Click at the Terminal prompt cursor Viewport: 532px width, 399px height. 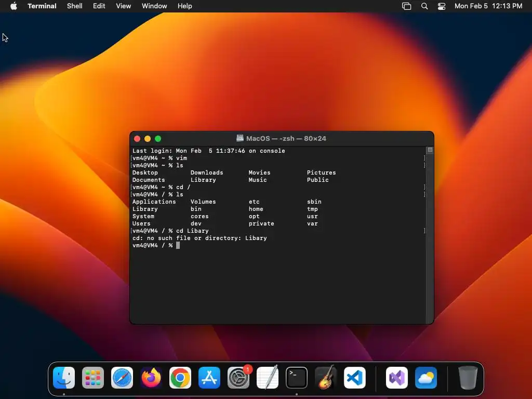pos(178,245)
